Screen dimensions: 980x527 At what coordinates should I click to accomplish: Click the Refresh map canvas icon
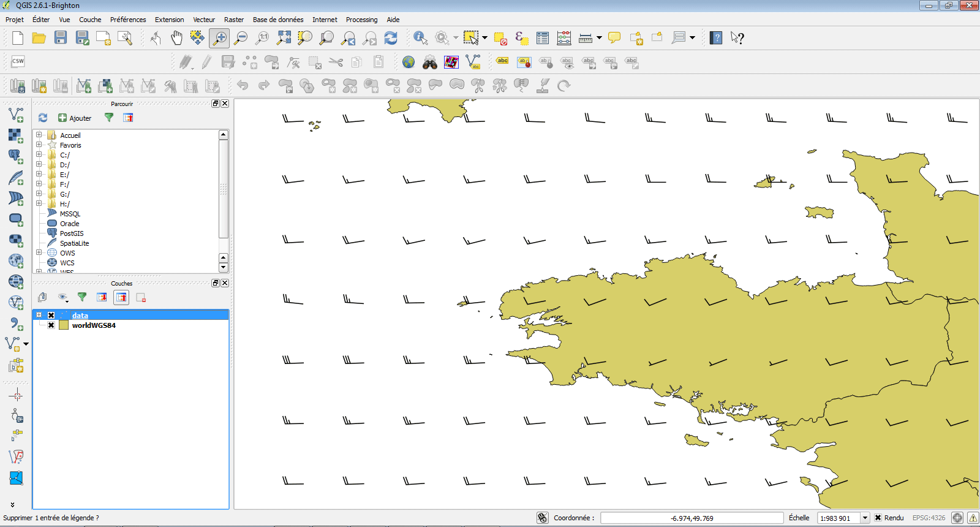tap(391, 38)
